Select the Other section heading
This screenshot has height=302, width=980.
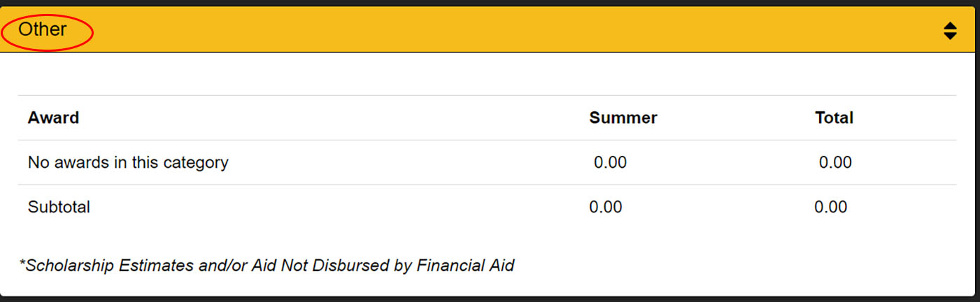pos(43,29)
